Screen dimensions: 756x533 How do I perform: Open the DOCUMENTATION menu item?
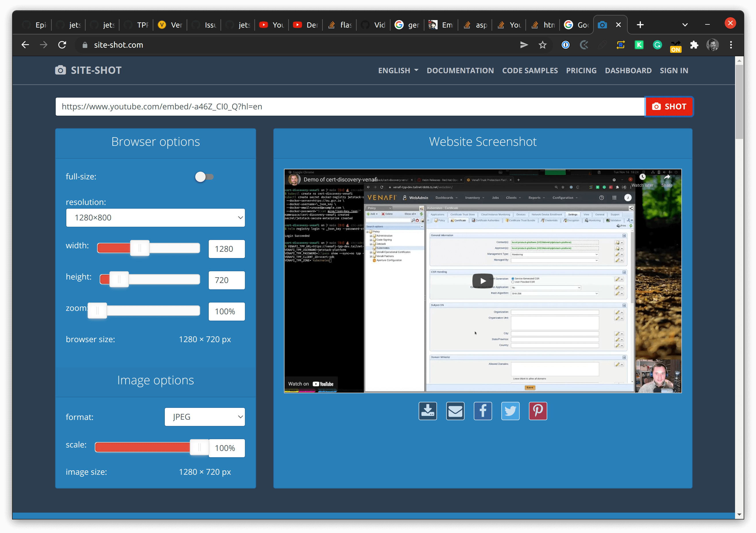click(460, 70)
